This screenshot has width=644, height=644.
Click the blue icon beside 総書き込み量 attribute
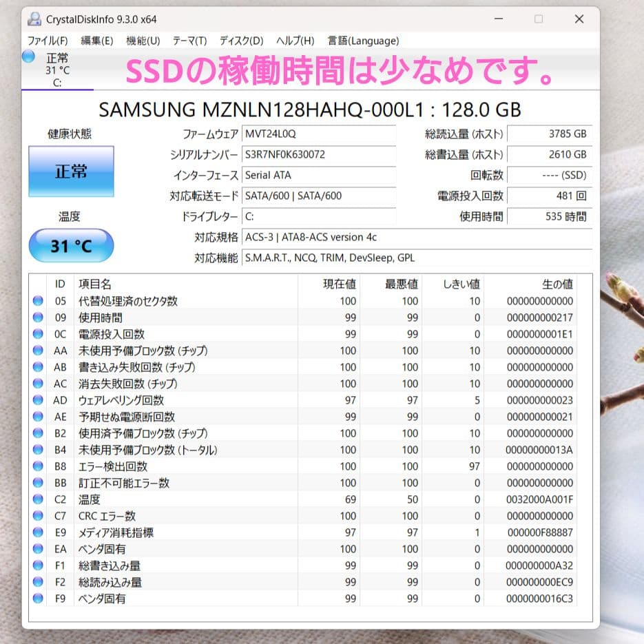pos(38,565)
